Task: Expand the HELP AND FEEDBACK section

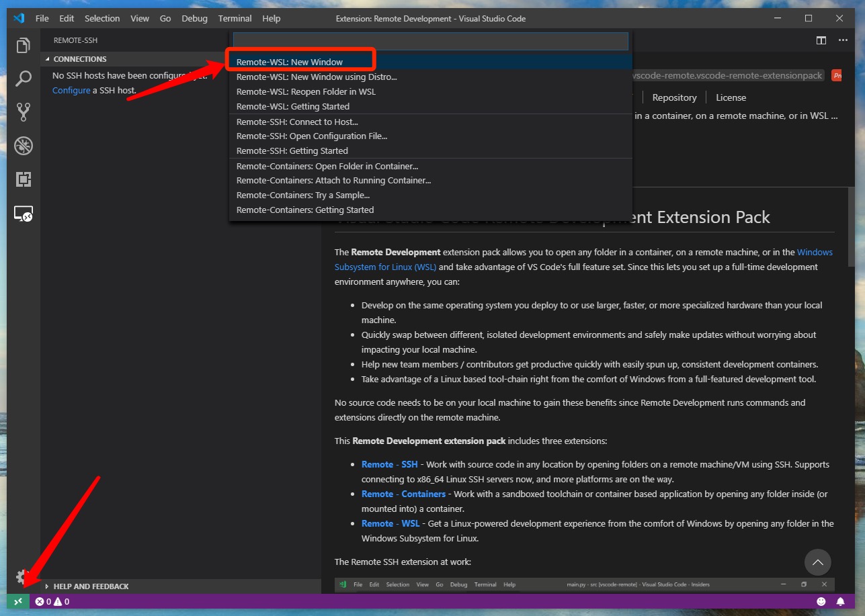Action: tap(181, 586)
